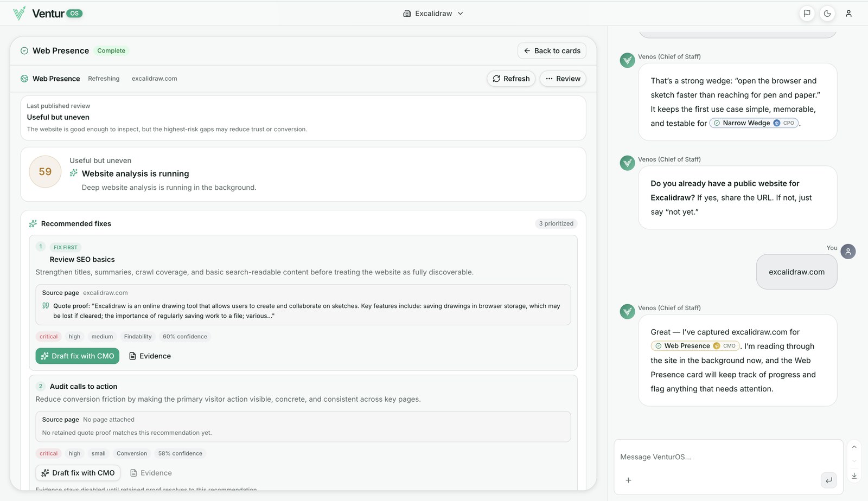Viewport: 868px width, 501px height.
Task: Click the Refreshing status text
Action: [x=104, y=79]
